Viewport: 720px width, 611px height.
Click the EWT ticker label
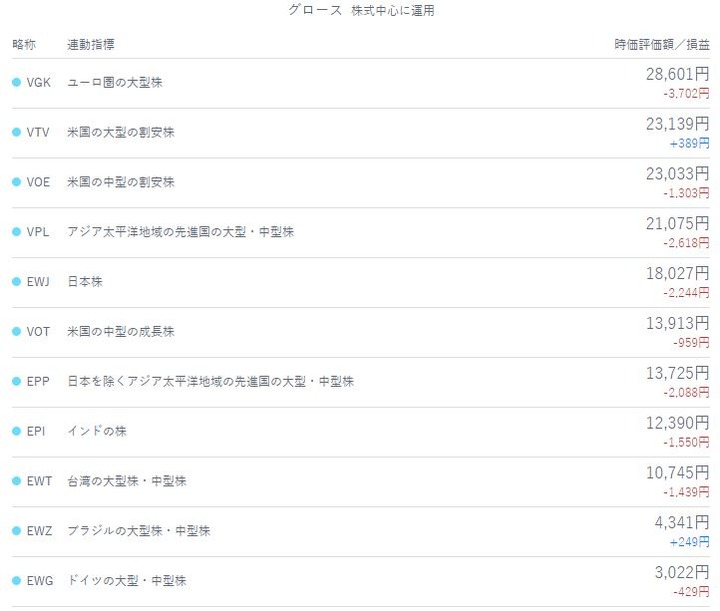pyautogui.click(x=39, y=481)
